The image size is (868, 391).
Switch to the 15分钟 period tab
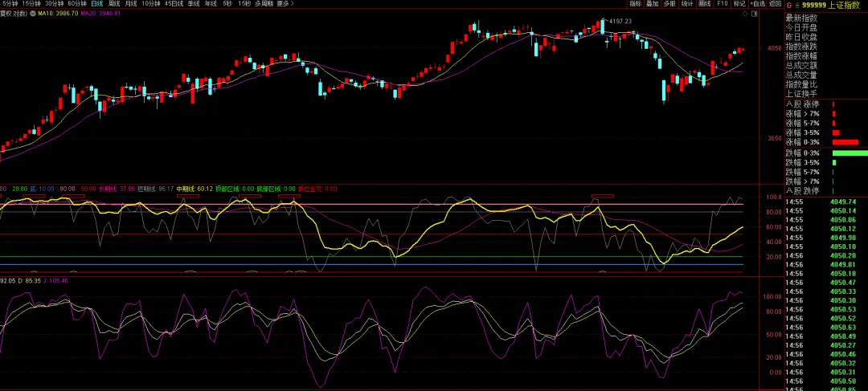[x=31, y=3]
